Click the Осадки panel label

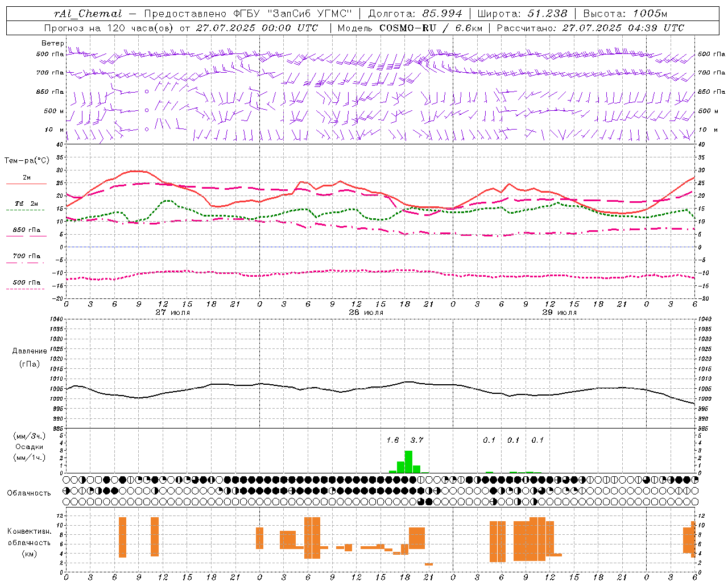point(30,447)
